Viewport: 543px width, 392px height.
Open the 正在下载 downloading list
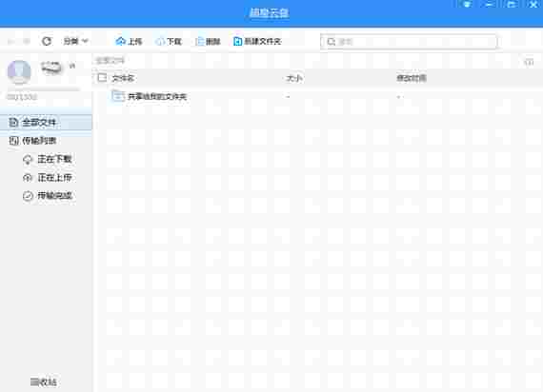(48, 159)
